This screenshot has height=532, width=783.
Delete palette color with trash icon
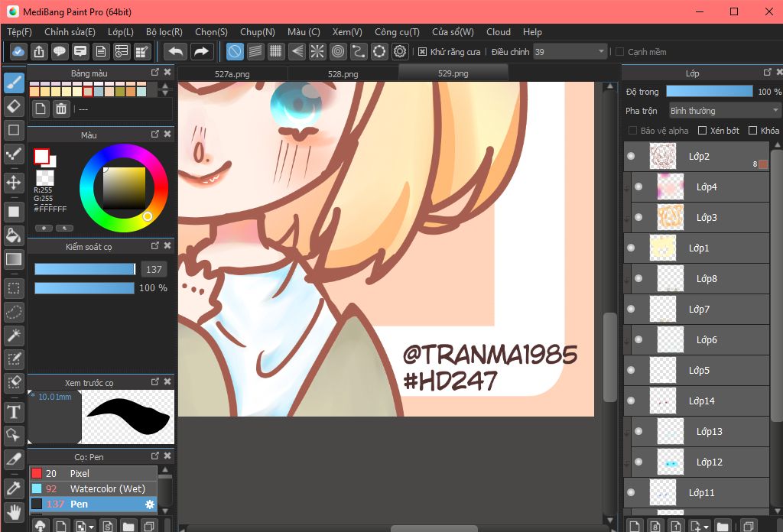click(x=61, y=109)
